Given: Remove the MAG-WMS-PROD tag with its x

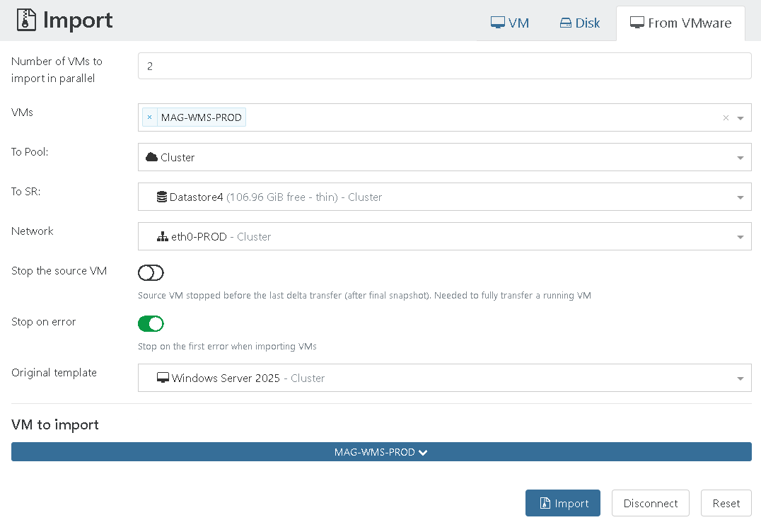Looking at the screenshot, I should (149, 117).
